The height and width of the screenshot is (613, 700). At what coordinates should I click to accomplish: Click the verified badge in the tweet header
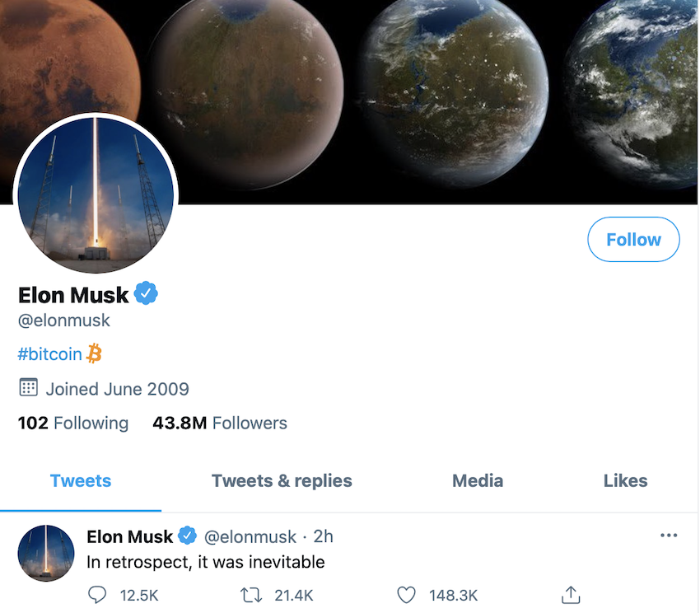coord(187,536)
